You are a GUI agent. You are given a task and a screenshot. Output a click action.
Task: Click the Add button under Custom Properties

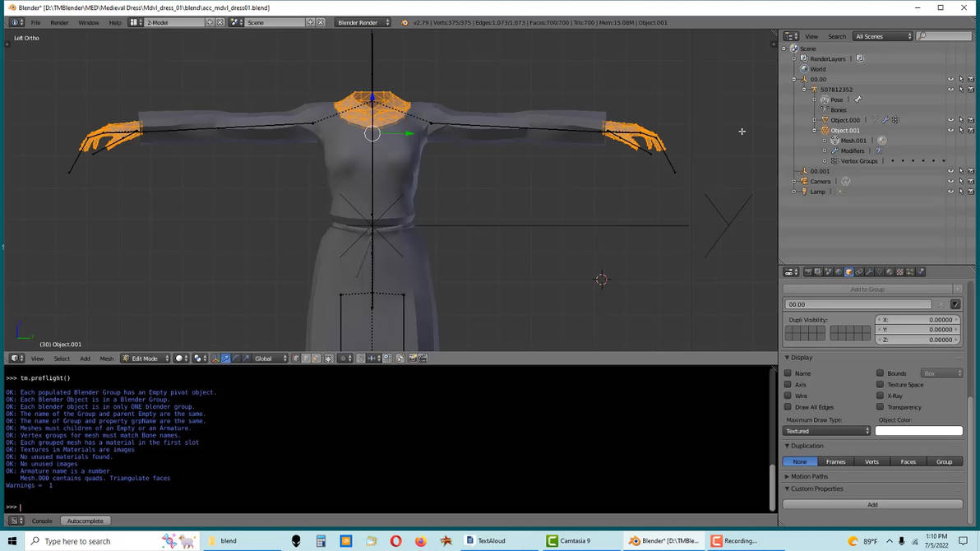[871, 504]
